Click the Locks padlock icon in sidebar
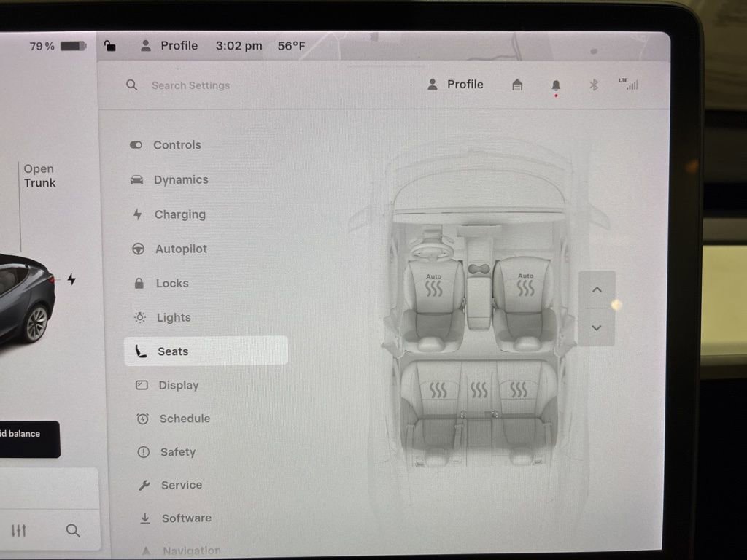The height and width of the screenshot is (560, 747). [x=139, y=283]
